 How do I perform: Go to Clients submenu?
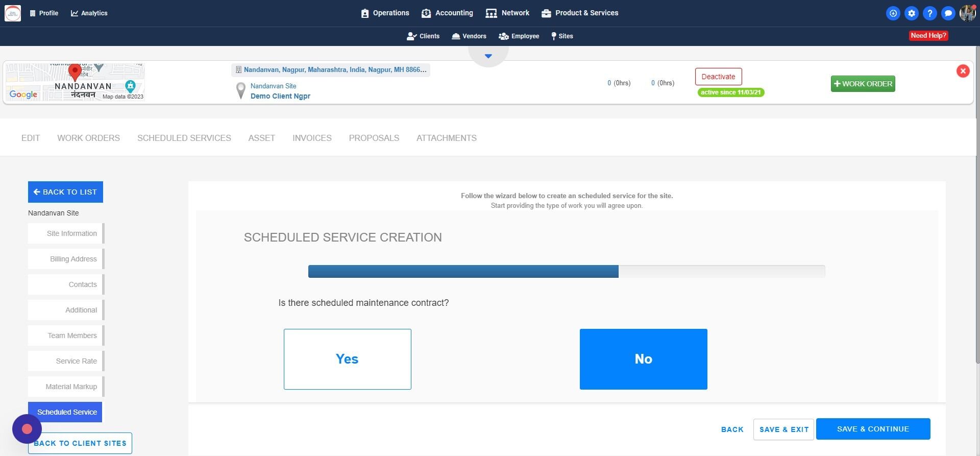pos(423,36)
